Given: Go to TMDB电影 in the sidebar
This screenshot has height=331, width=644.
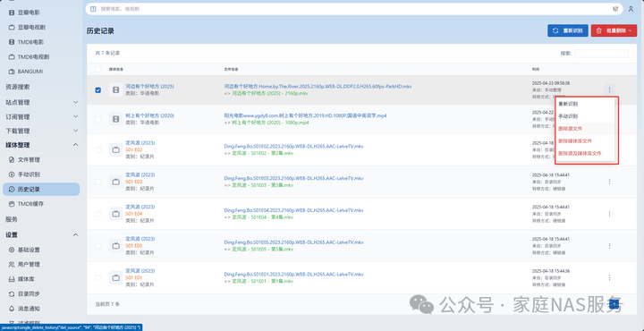Looking at the screenshot, I should (30, 42).
